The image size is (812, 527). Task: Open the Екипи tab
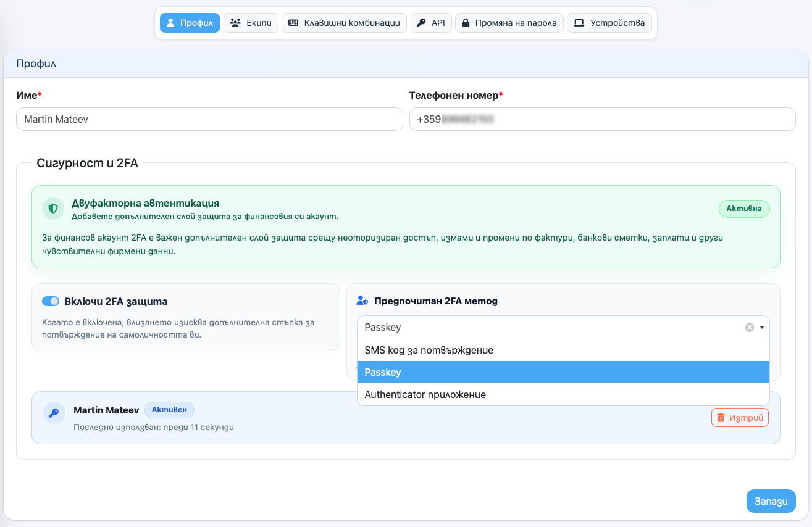pos(251,23)
